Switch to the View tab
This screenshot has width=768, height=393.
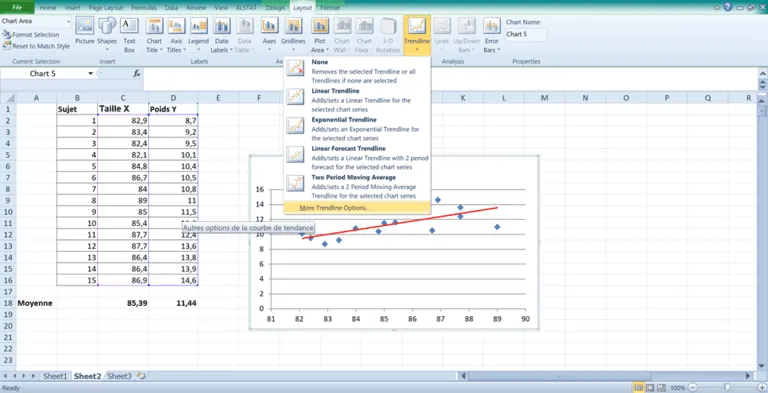coord(221,8)
